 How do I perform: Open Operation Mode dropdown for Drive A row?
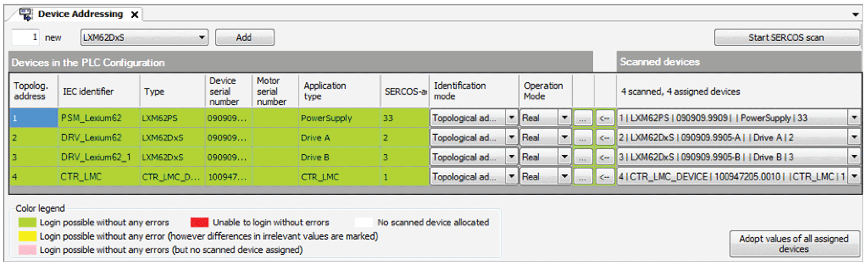click(x=564, y=138)
